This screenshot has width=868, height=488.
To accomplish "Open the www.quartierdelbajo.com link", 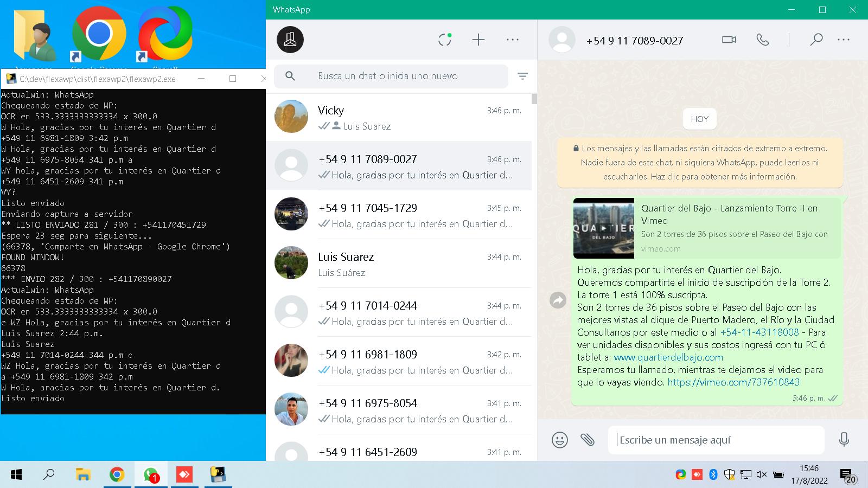I will coord(668,357).
